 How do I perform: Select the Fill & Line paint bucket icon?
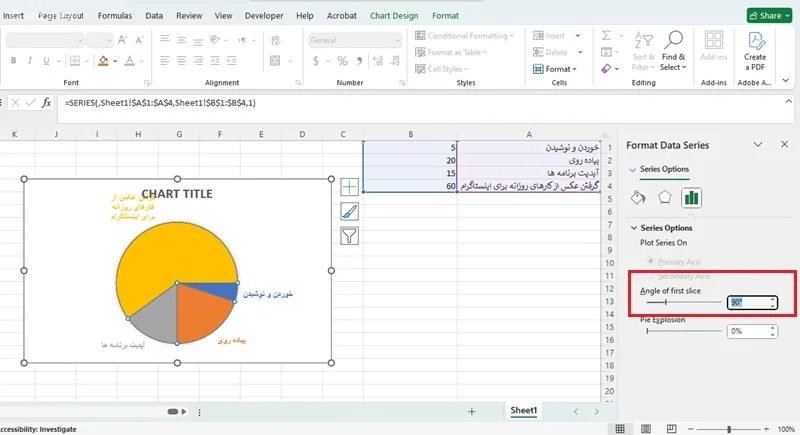(638, 197)
